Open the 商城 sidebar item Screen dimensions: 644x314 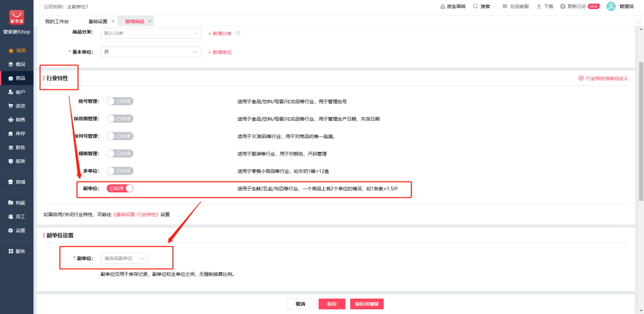17,182
